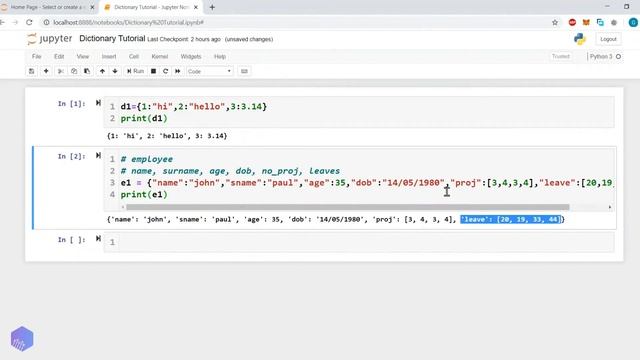Click the Jupyter logo
Viewport: 640px width, 360px height.
[49, 39]
